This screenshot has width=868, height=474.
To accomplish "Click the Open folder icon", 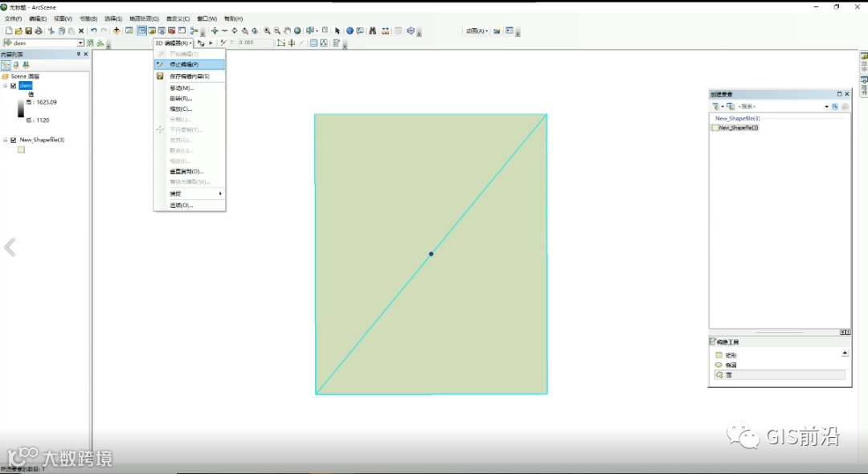I will point(18,31).
